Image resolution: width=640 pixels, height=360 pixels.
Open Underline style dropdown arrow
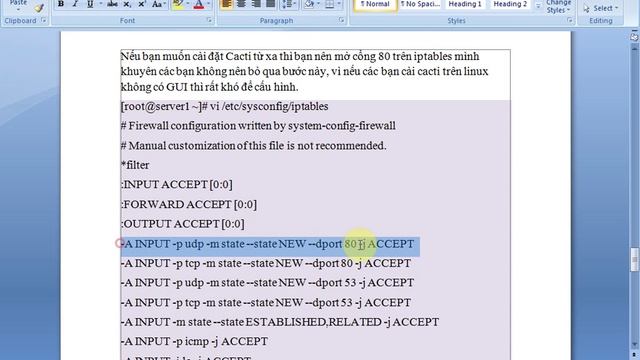coord(100,4)
